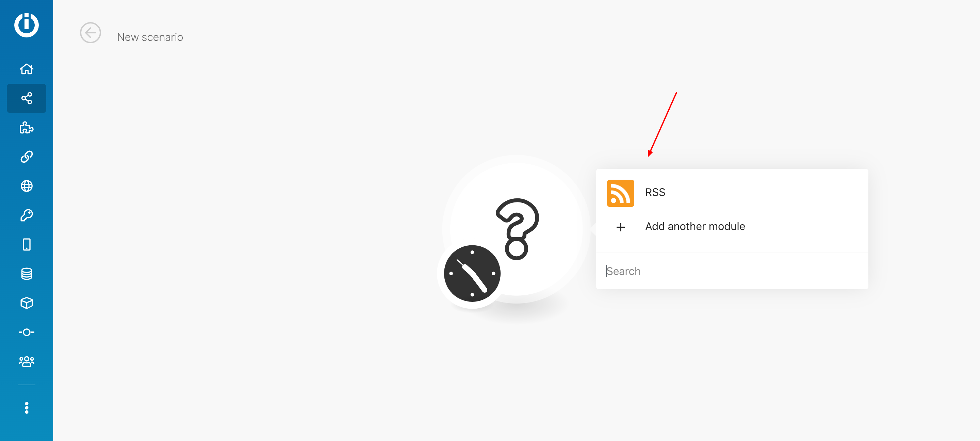Open the Keys icon in sidebar
Viewport: 980px width, 441px height.
click(26, 215)
